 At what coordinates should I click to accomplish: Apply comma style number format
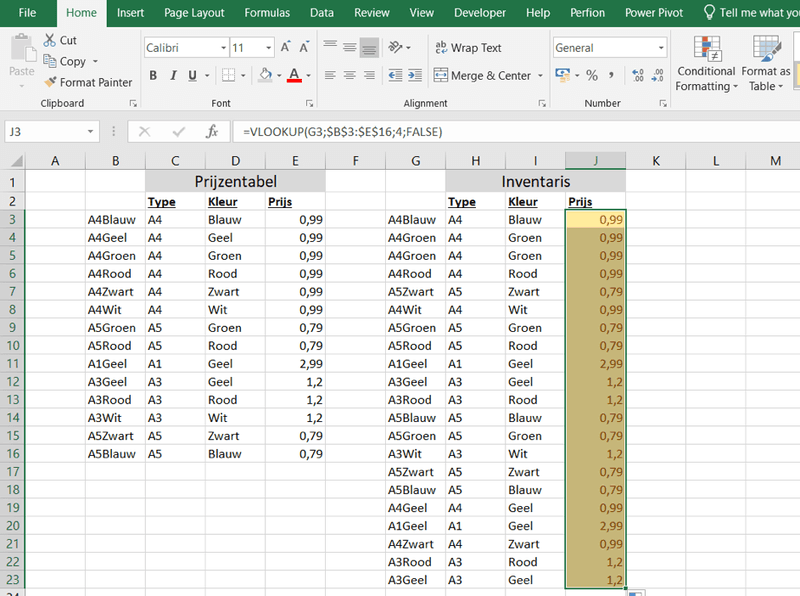tap(611, 76)
